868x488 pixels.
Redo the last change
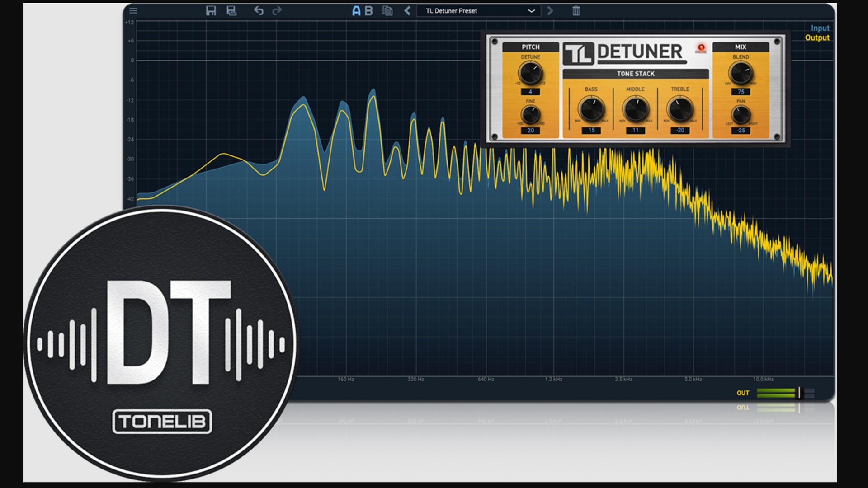(x=277, y=10)
